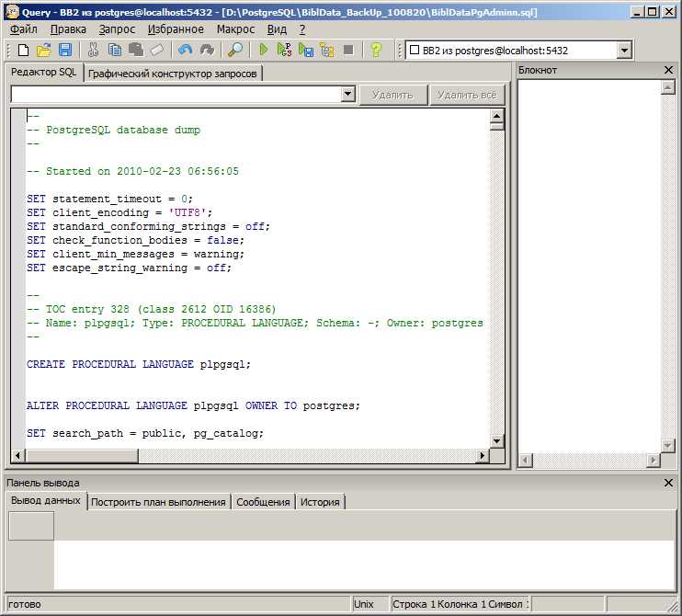Create a new query with the New file icon
The width and height of the screenshot is (682, 616).
24,50
